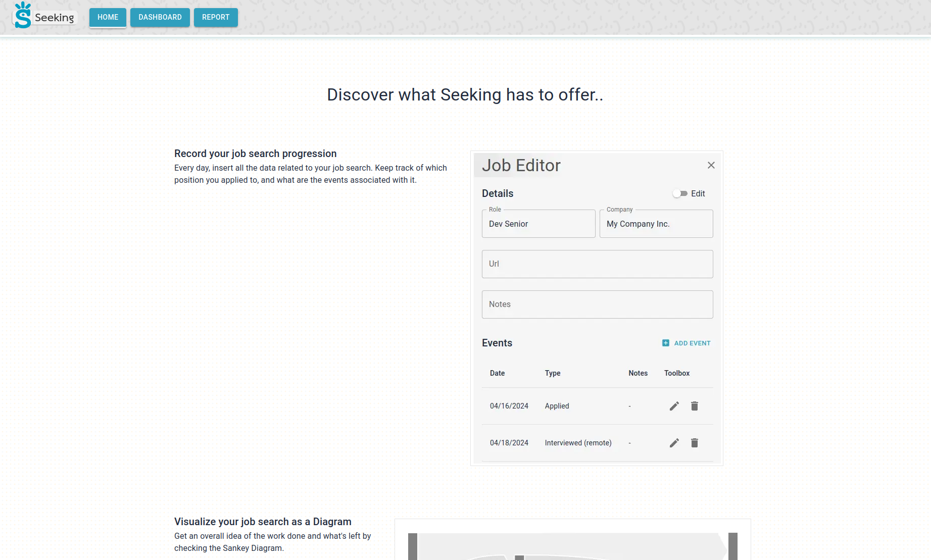The width and height of the screenshot is (931, 560).
Task: Click the Company field with My Company Inc.
Action: coord(656,224)
